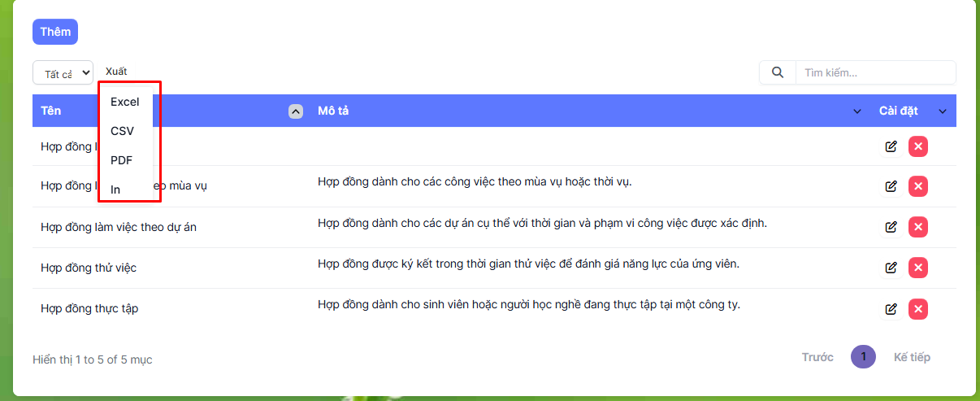The width and height of the screenshot is (980, 401).
Task: Delete the 'Hợp đồng thực tập' entry
Action: coord(918,308)
